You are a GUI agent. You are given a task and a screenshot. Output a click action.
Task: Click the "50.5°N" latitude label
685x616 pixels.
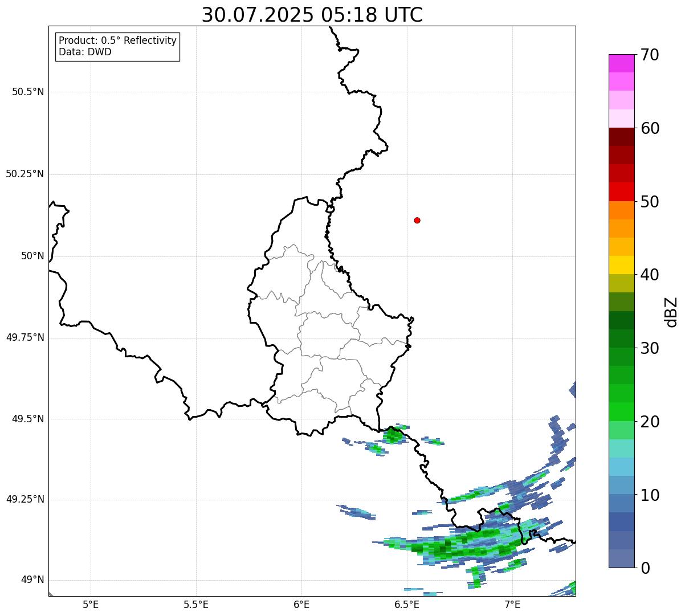tap(28, 92)
